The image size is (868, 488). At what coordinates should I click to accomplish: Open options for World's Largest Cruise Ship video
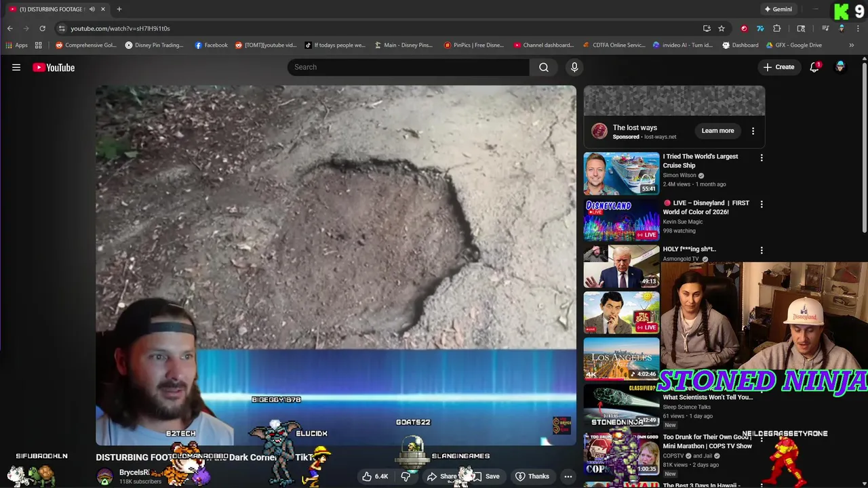pyautogui.click(x=762, y=158)
